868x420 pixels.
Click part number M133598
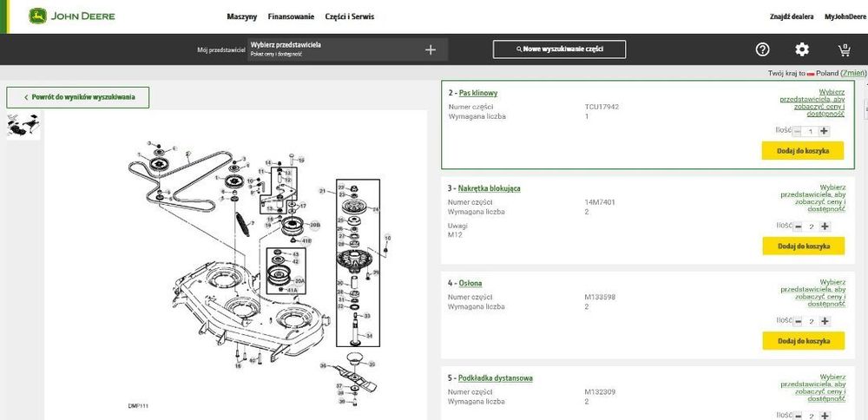pos(600,297)
